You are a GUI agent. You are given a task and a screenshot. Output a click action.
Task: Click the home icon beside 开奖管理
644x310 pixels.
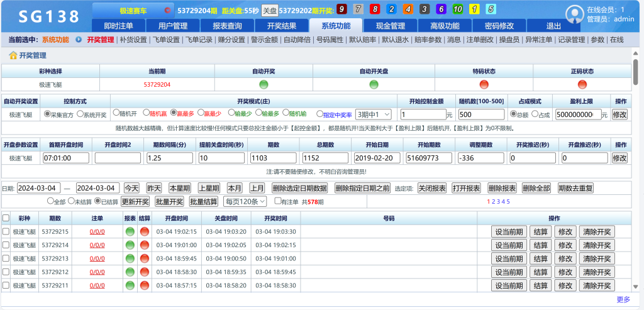click(13, 55)
